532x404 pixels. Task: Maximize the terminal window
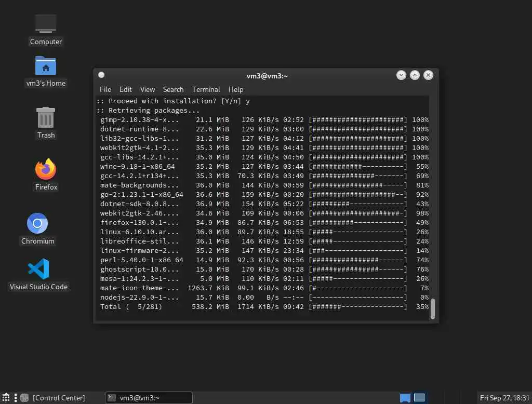415,75
